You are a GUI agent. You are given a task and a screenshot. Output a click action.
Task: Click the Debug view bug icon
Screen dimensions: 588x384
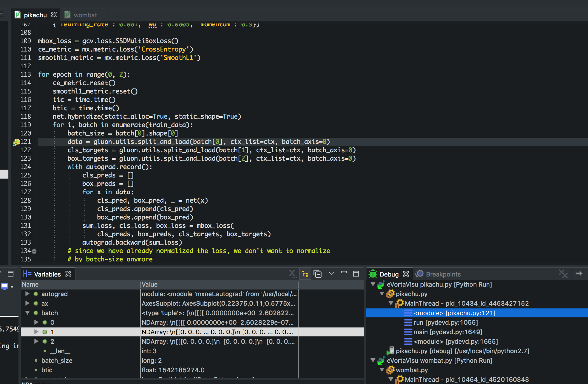[x=374, y=274]
